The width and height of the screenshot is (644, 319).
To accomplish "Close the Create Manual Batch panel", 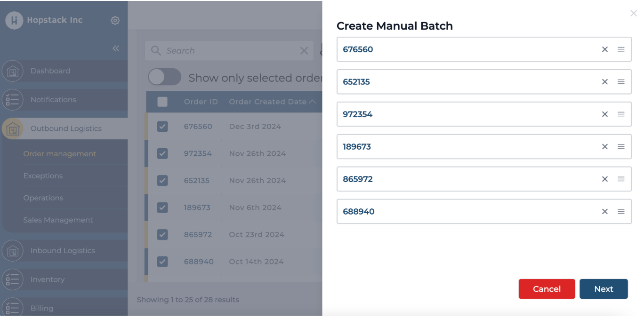I will click(633, 14).
